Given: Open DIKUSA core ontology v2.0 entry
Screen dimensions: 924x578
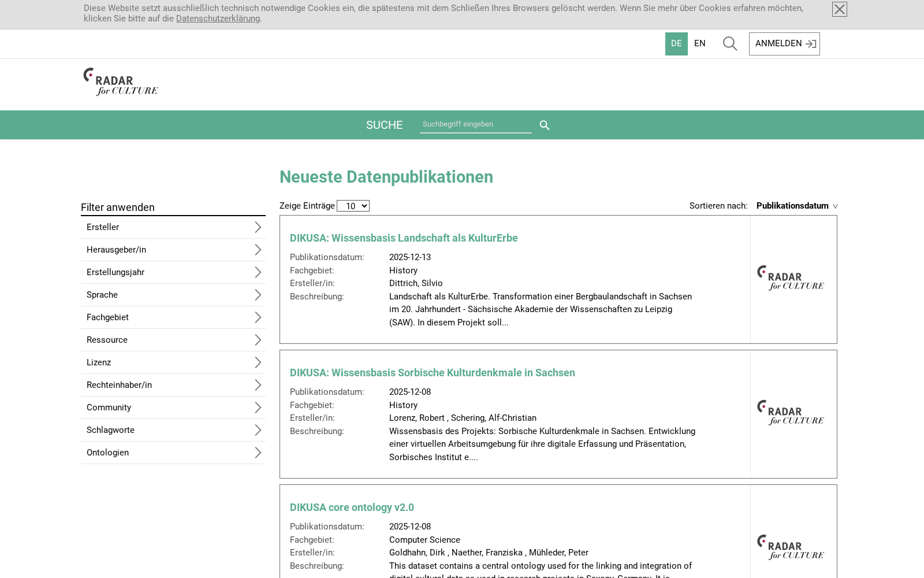Looking at the screenshot, I should click(352, 507).
